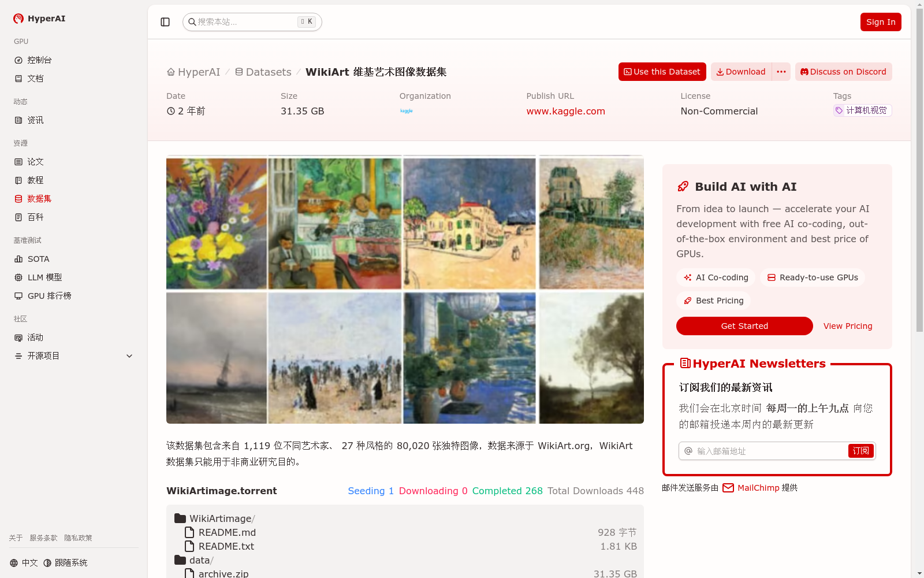Toggle the sidebar panel icon

click(165, 22)
